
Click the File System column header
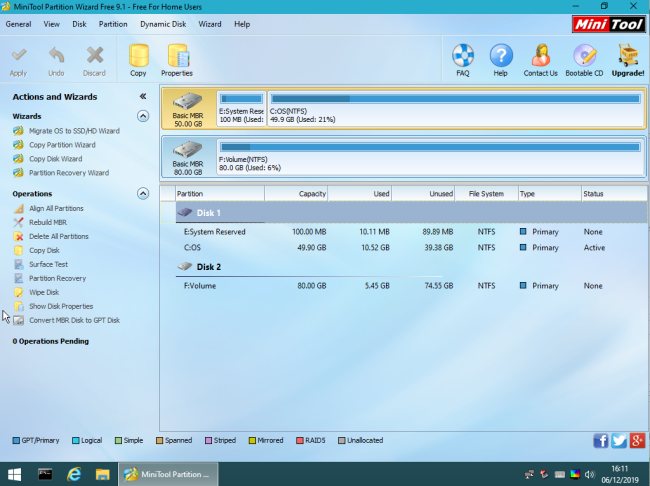pyautogui.click(x=486, y=194)
